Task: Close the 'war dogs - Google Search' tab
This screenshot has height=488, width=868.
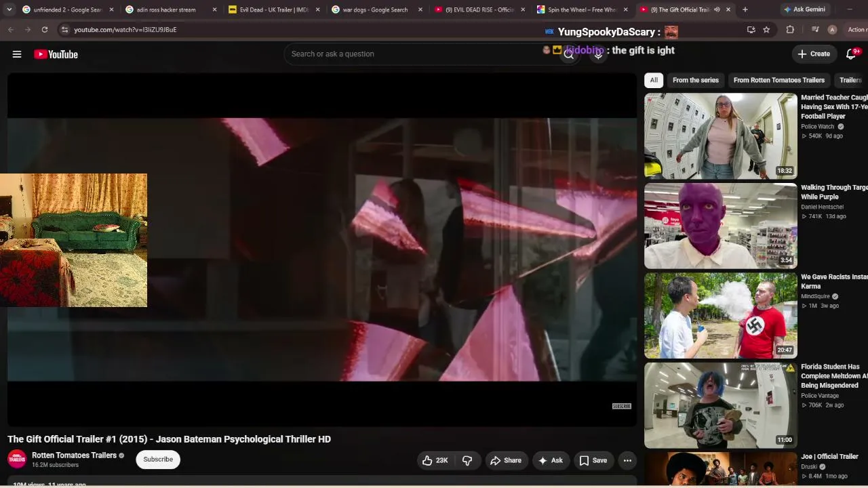Action: 420,9
